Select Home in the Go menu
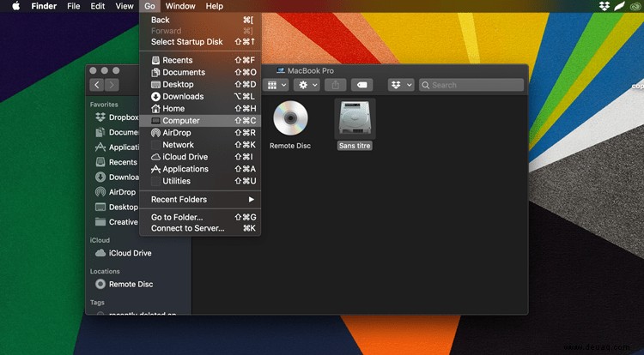The height and width of the screenshot is (355, 644). point(200,109)
